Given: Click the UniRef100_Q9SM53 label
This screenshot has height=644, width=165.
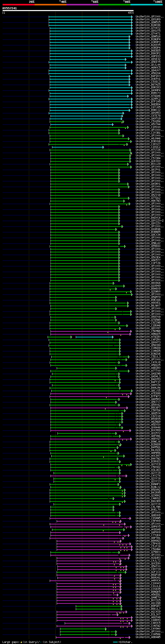Looking at the screenshot, I should click(x=148, y=113).
